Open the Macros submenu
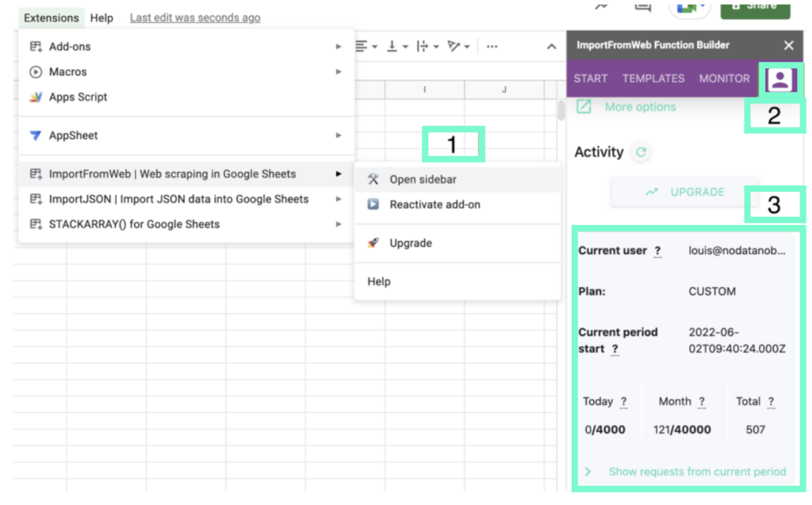 (x=68, y=72)
